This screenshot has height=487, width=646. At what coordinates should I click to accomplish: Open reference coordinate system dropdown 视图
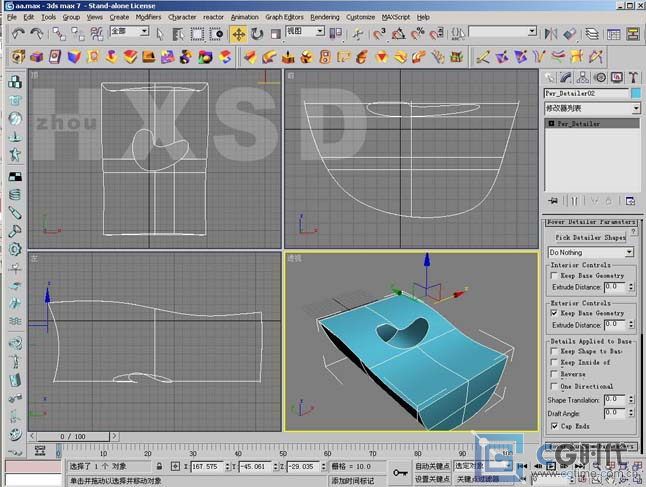pyautogui.click(x=305, y=31)
